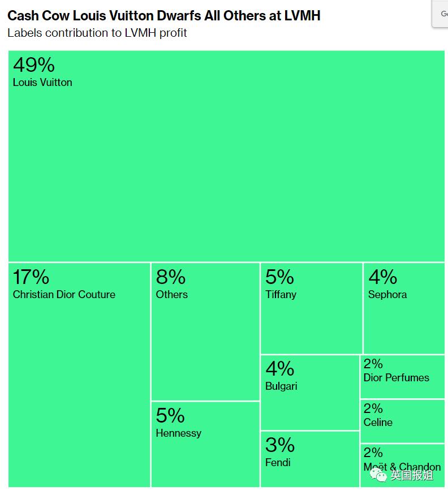This screenshot has width=448, height=495.
Task: Select the Hennessy treemap tile
Action: [205, 453]
